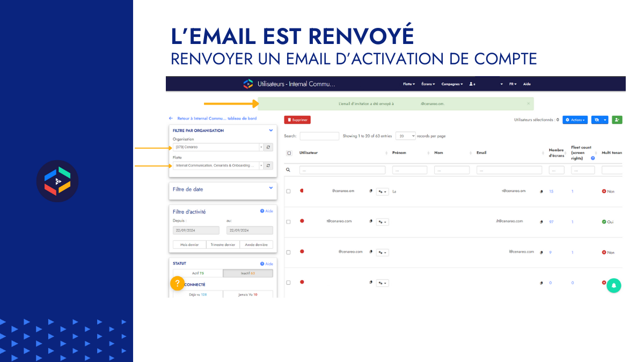Click the Email column filter field
644x362 pixels.
coord(510,170)
